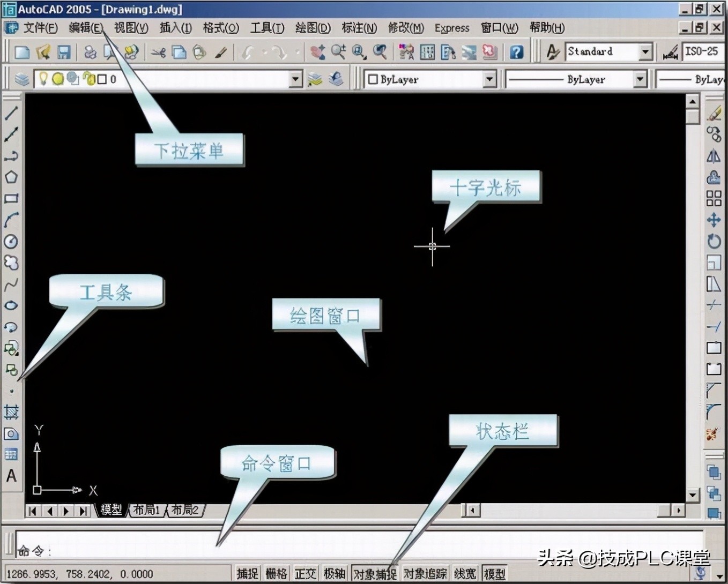Toggle Snap mode on
This screenshot has width=728, height=584.
[247, 573]
